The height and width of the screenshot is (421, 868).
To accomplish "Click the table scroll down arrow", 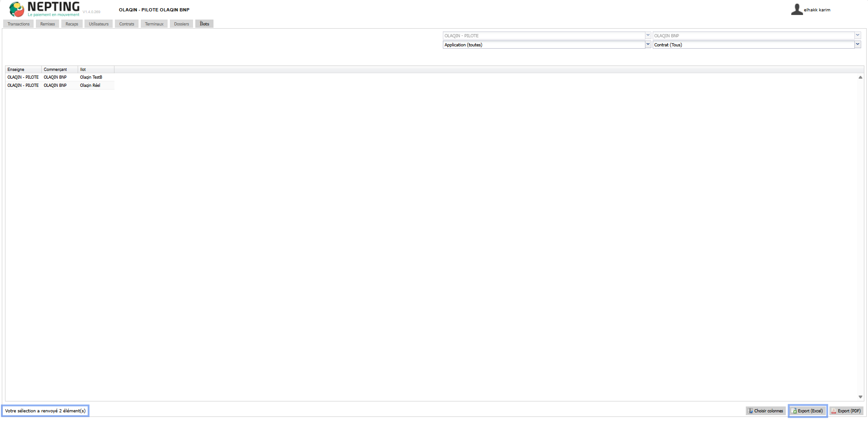I will point(860,397).
